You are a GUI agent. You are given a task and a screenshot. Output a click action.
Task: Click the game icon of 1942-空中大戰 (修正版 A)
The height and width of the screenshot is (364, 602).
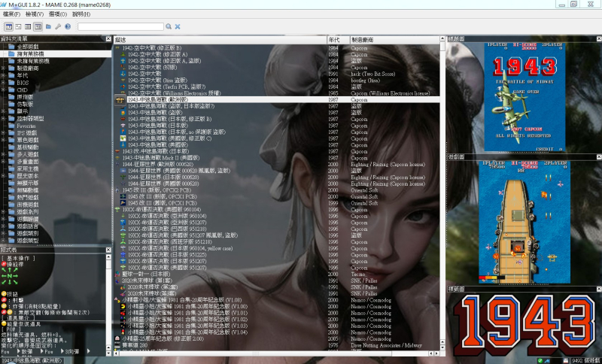point(123,55)
